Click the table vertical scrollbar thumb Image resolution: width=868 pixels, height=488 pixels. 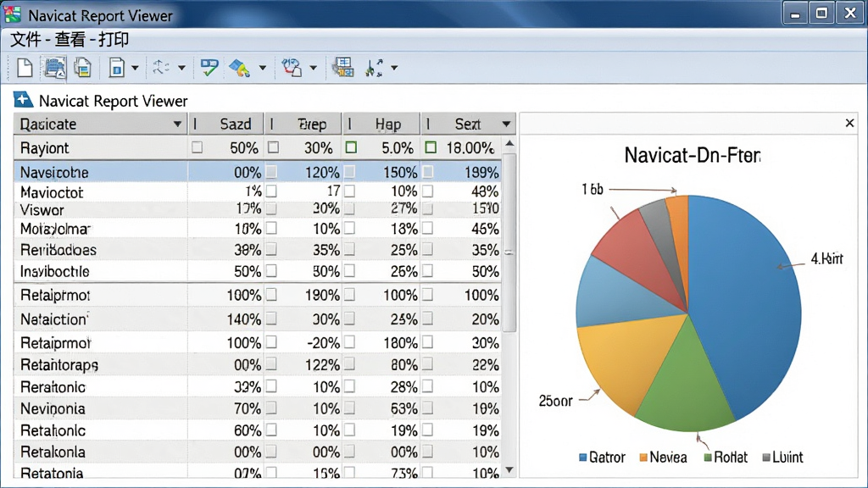pos(509,242)
